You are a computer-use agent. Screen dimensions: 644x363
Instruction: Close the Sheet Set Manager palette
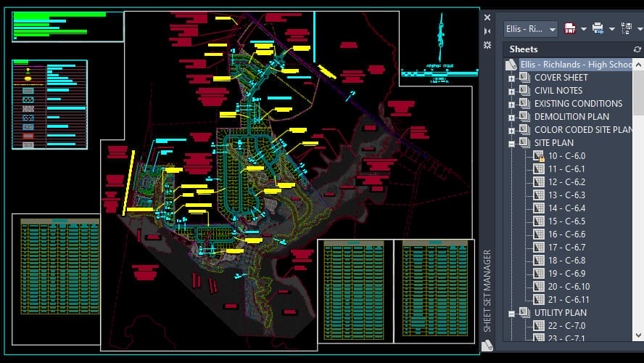coord(487,17)
